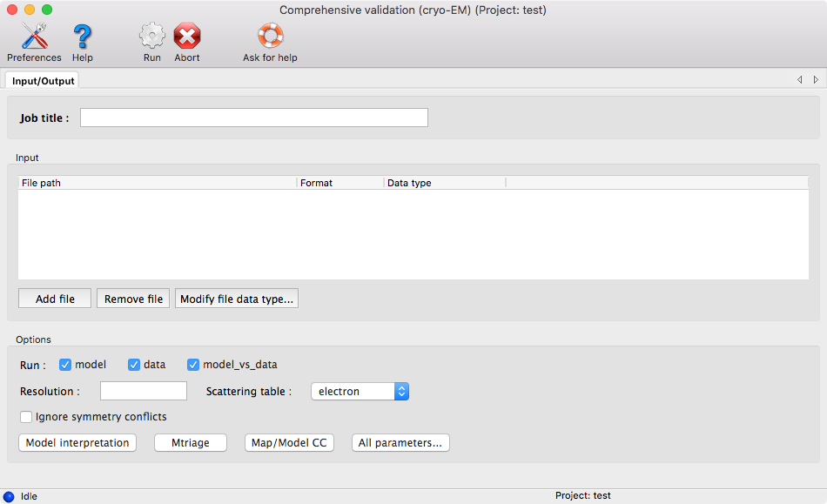
Task: Select the Input/Output tab
Action: tap(44, 81)
